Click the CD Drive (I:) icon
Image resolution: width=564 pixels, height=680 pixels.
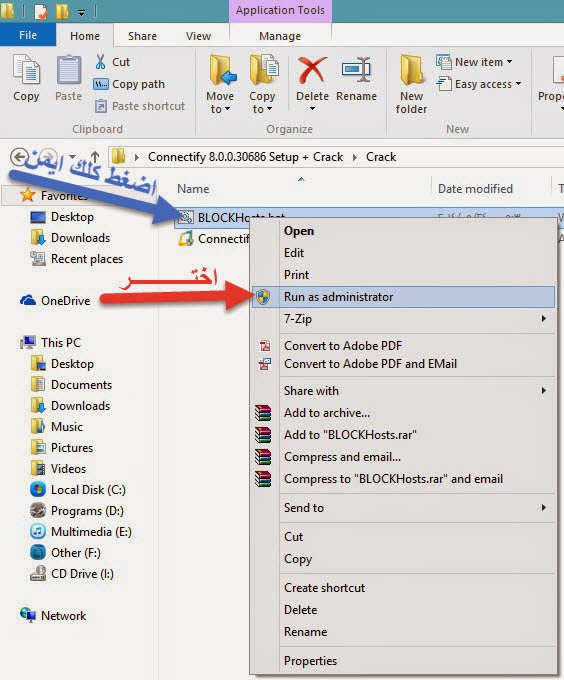click(x=38, y=573)
